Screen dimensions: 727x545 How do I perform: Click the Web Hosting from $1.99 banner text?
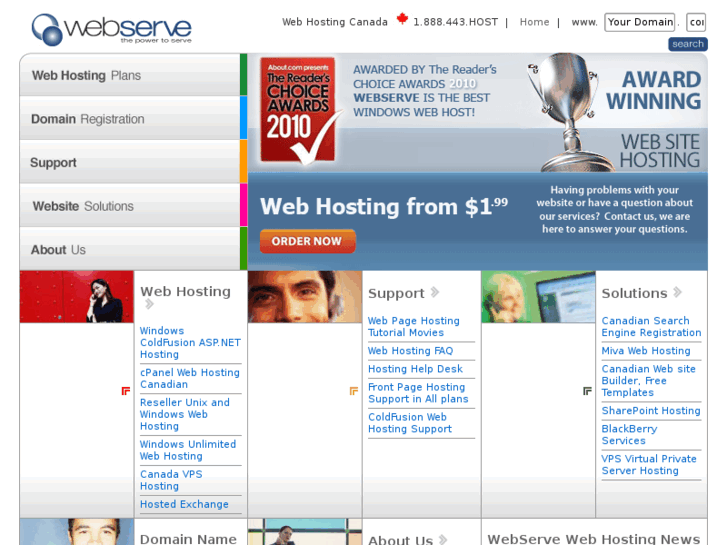(384, 206)
